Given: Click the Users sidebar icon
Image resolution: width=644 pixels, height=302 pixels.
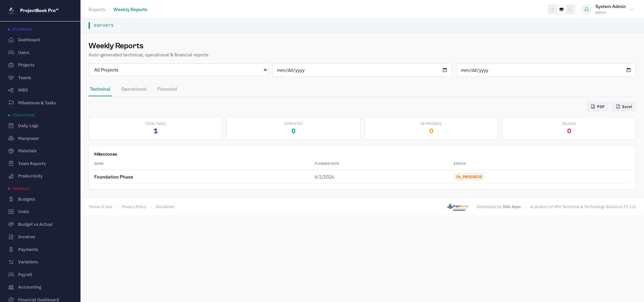Looking at the screenshot, I should pos(11,52).
